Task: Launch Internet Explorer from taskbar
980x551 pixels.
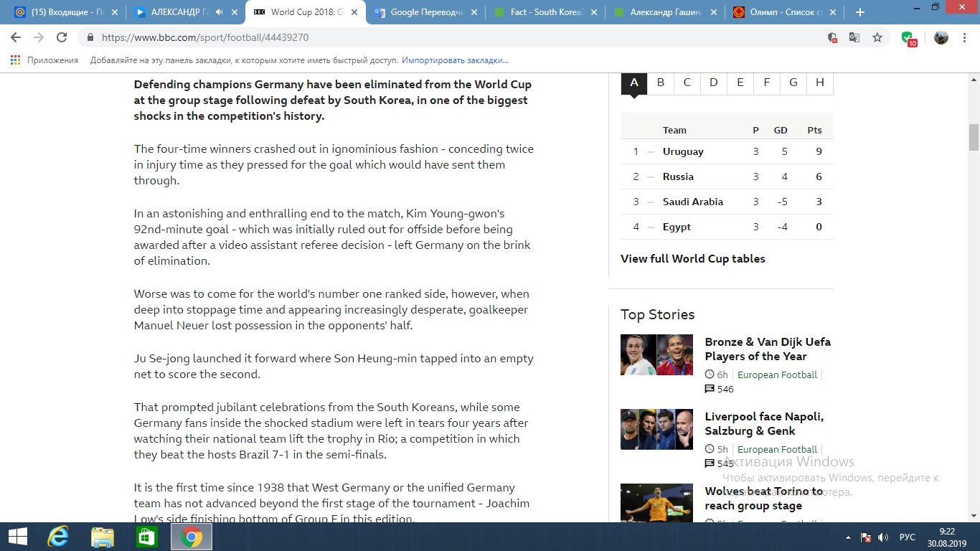Action: point(57,537)
